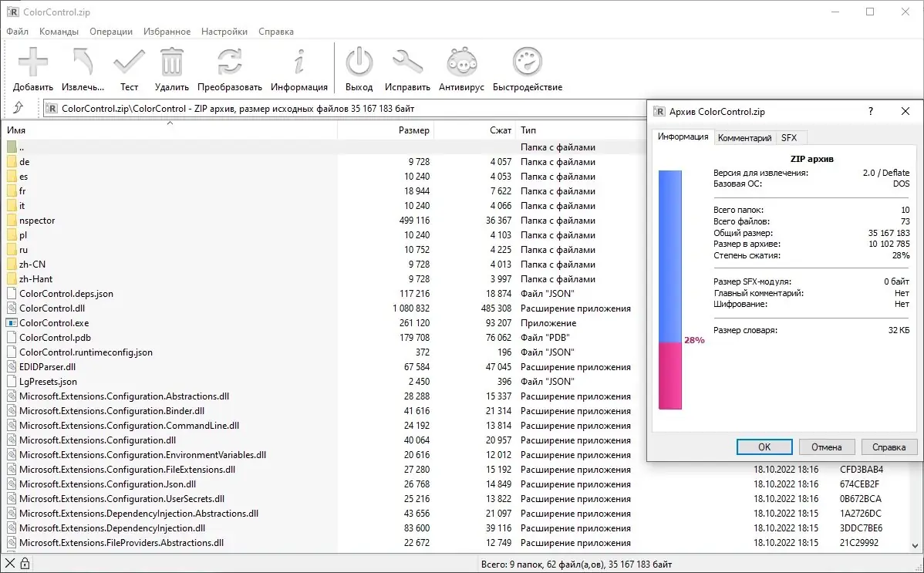
Task: Click the up-folder arrow left of the address bar
Action: (19, 109)
